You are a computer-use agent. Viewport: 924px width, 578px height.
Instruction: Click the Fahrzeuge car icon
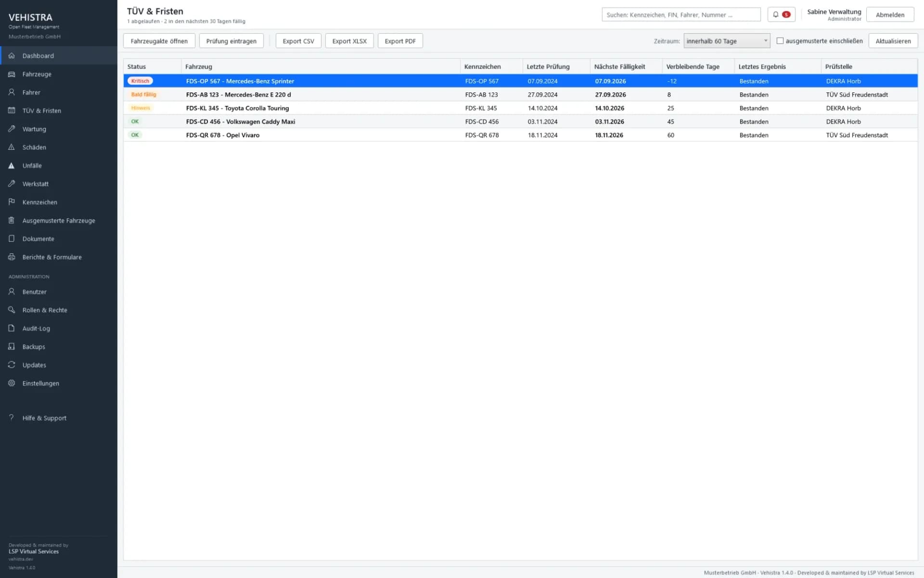12,74
